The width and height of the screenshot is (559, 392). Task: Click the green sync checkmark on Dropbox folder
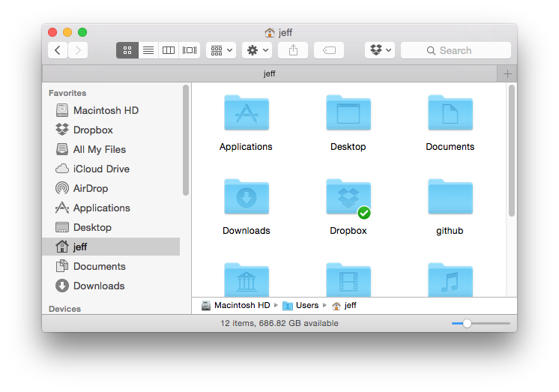364,213
